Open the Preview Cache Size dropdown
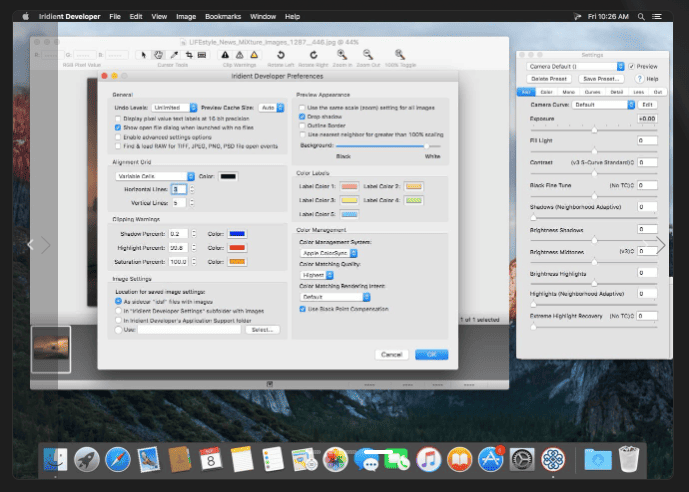 point(271,108)
